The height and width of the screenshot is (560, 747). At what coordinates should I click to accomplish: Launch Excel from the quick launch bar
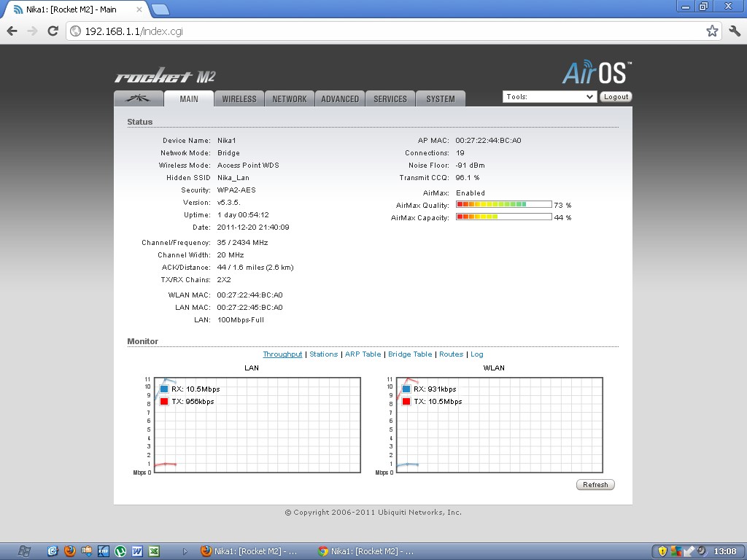[154, 551]
